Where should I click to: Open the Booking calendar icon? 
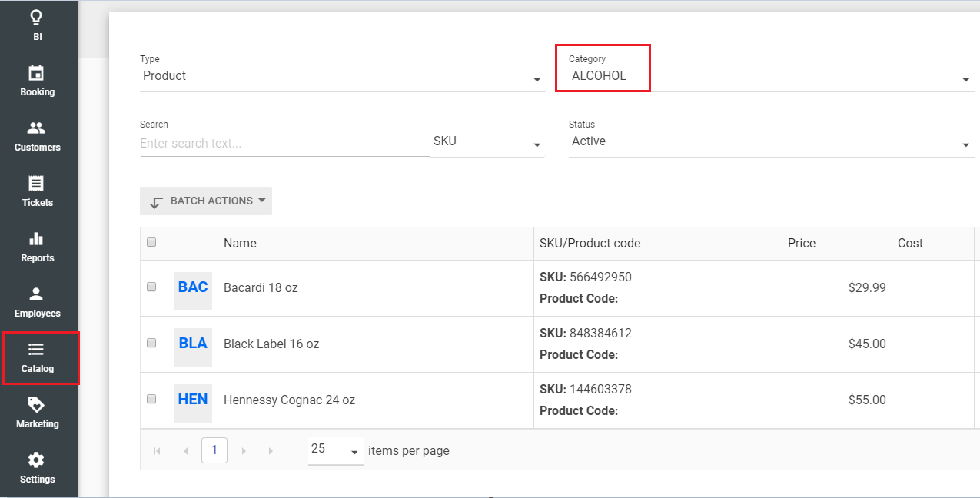tap(36, 74)
